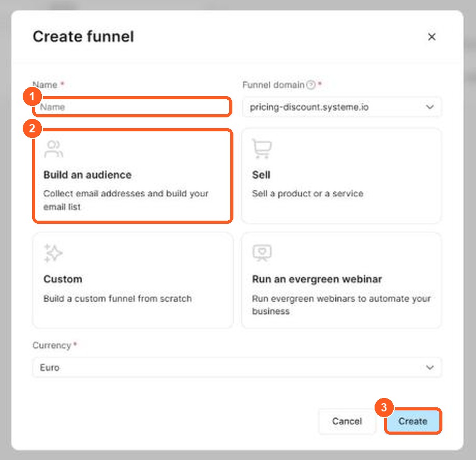
Task: Click the Funnel domain chevron arrow
Action: coord(429,107)
